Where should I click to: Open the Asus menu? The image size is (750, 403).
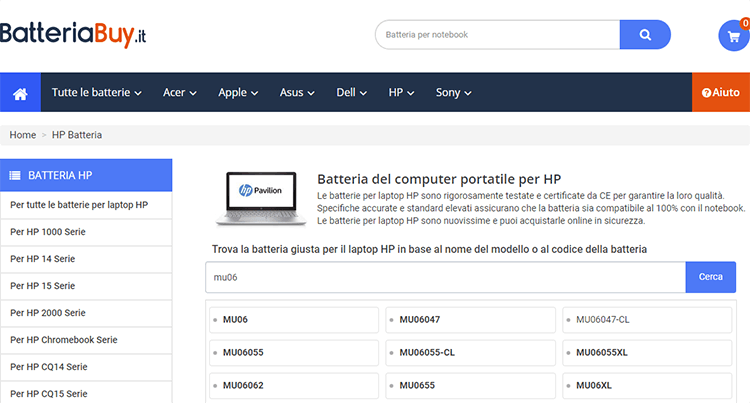coord(297,92)
